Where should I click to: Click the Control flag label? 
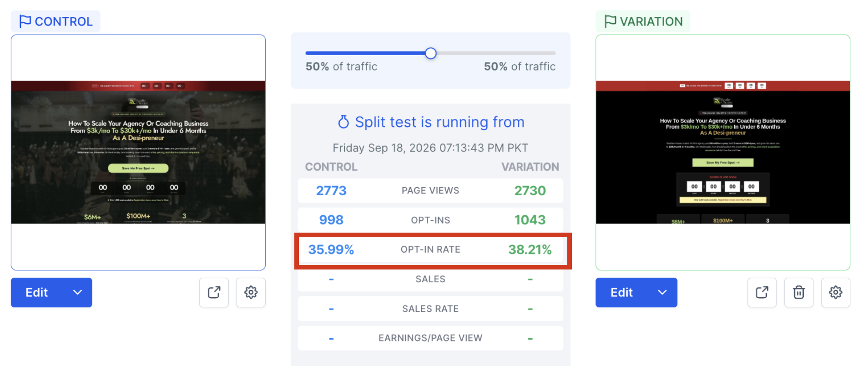[x=56, y=21]
